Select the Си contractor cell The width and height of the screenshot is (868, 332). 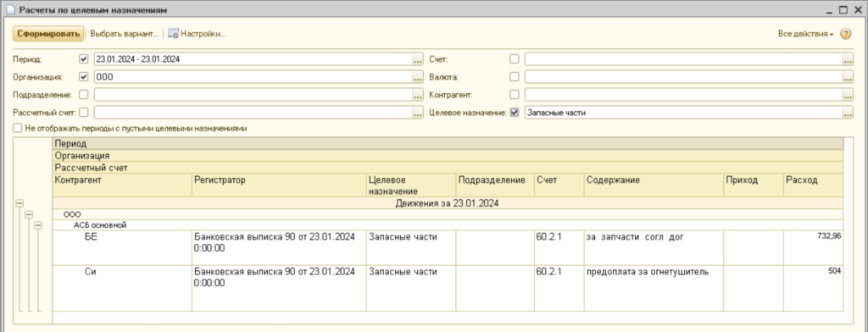[x=122, y=288]
